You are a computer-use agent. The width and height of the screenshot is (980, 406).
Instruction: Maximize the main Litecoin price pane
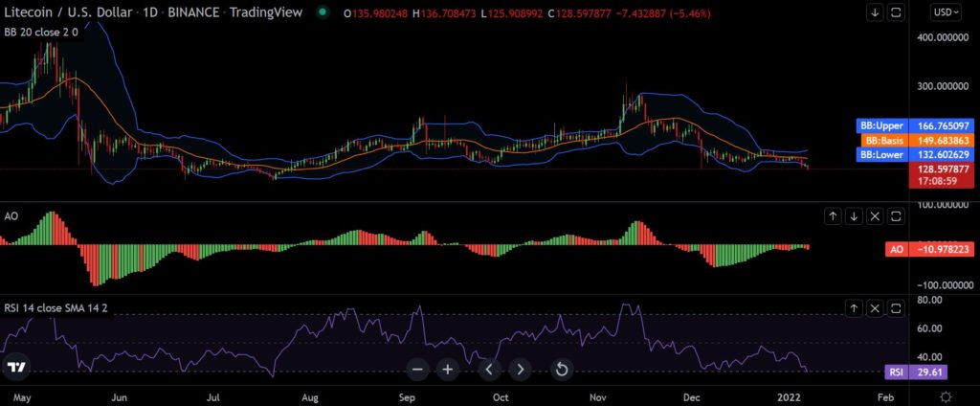click(896, 12)
